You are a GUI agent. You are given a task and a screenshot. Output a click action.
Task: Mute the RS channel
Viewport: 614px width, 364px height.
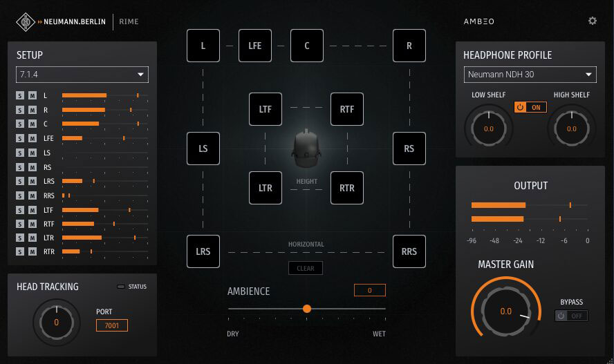click(x=32, y=167)
